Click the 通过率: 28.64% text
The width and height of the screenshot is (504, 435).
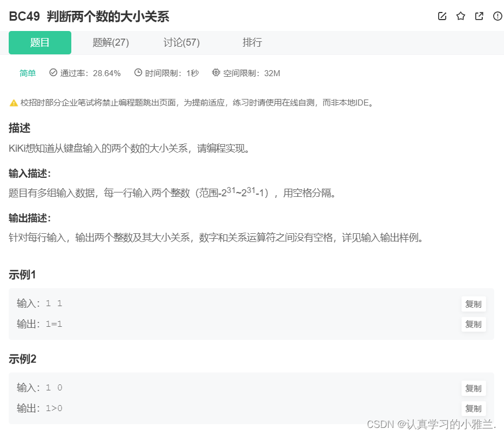click(x=90, y=73)
